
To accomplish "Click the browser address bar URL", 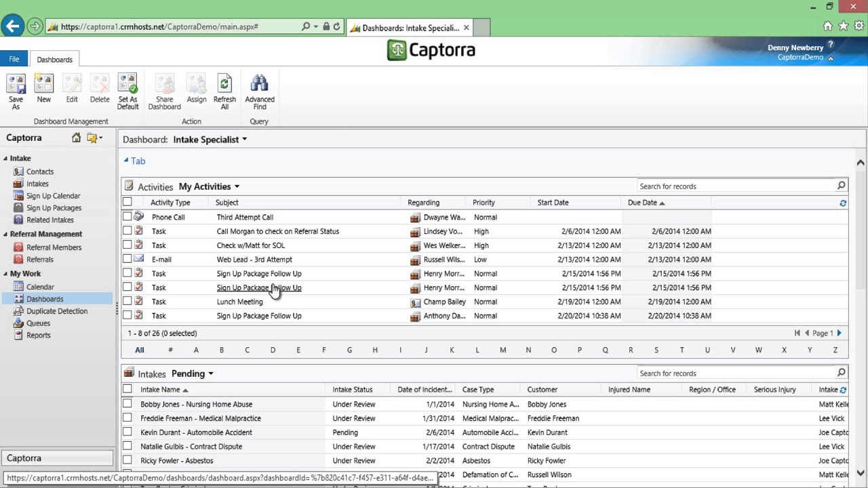I will [159, 27].
